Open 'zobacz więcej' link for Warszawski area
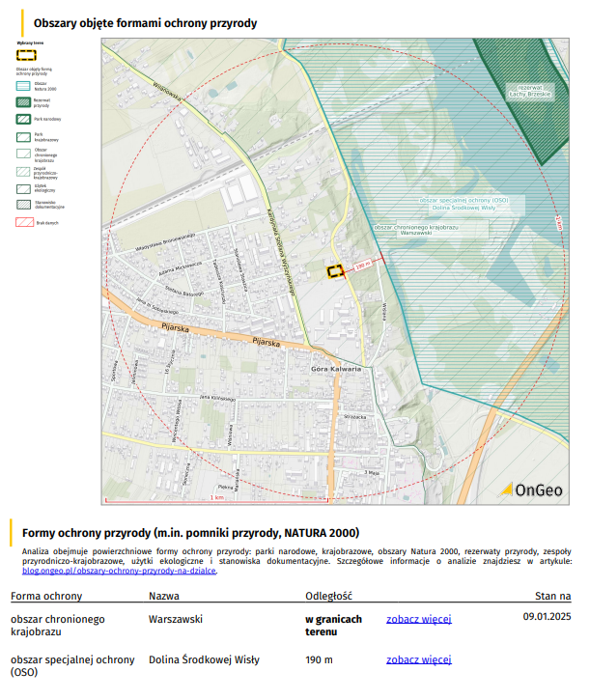 [418, 619]
